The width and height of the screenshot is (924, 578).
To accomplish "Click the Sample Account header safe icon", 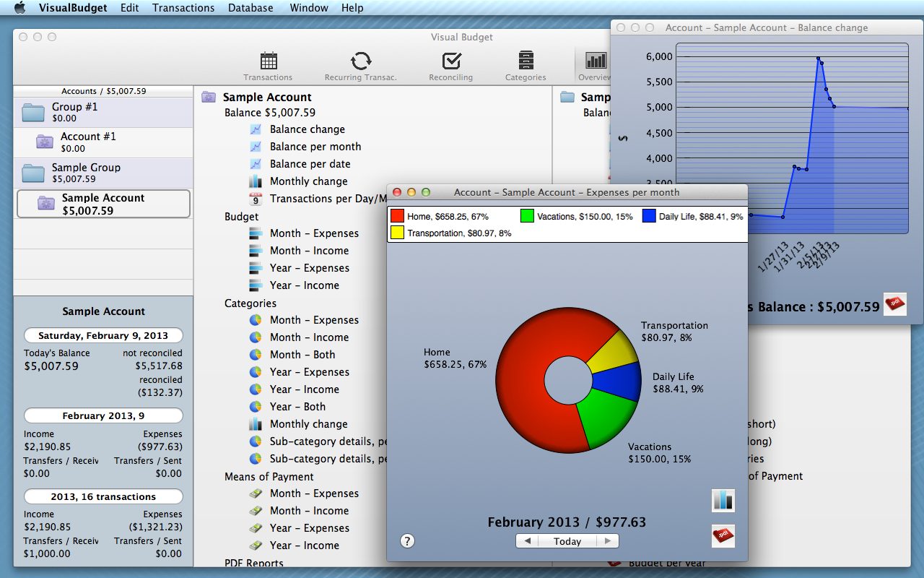I will (209, 97).
